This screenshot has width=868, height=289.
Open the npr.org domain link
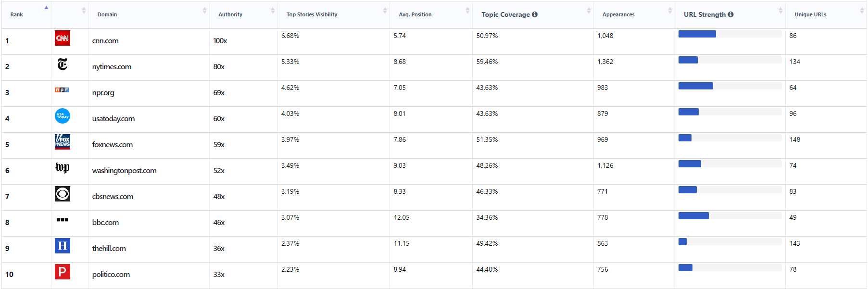point(103,93)
